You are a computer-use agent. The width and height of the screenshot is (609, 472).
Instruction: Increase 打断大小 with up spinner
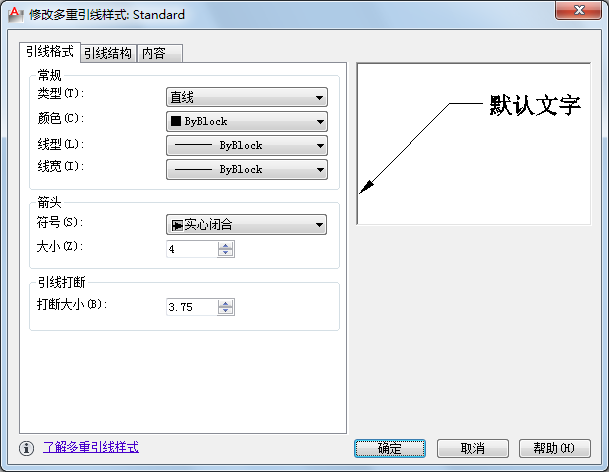click(226, 303)
